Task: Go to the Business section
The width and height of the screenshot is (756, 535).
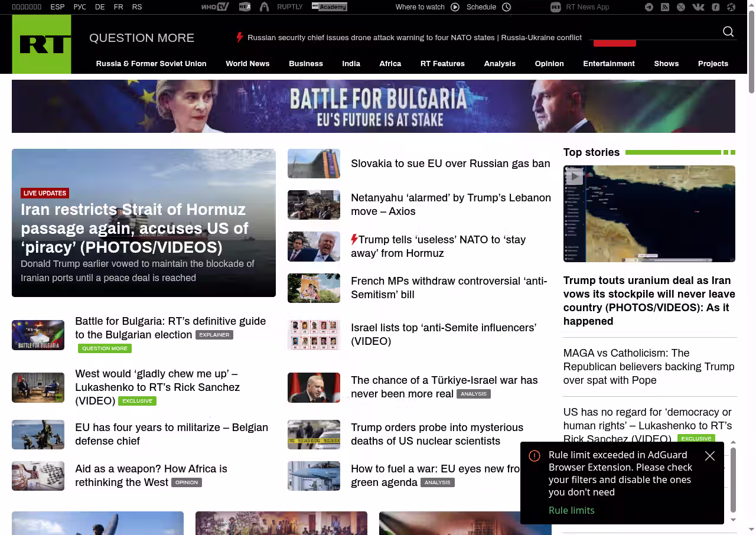Action: [x=306, y=64]
